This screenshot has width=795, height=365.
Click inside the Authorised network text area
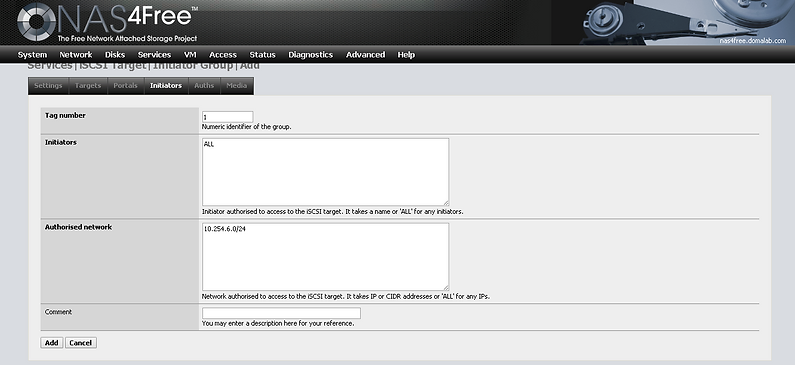(x=326, y=257)
